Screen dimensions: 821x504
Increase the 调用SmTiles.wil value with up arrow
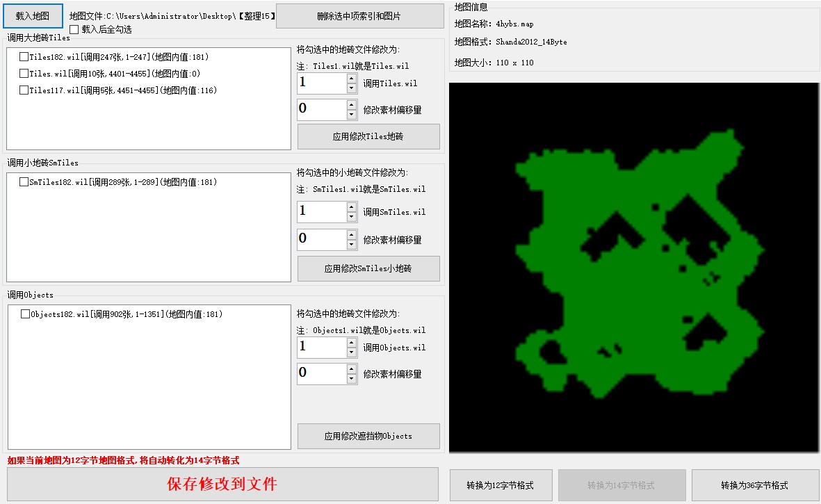(x=352, y=207)
